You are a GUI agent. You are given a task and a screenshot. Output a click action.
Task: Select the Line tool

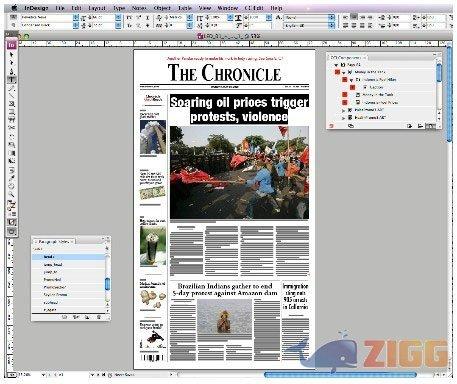[x=12, y=96]
